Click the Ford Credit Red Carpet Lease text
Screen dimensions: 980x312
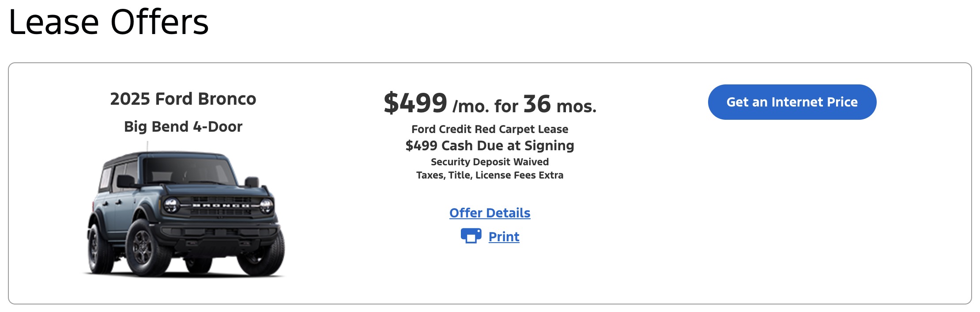(490, 129)
